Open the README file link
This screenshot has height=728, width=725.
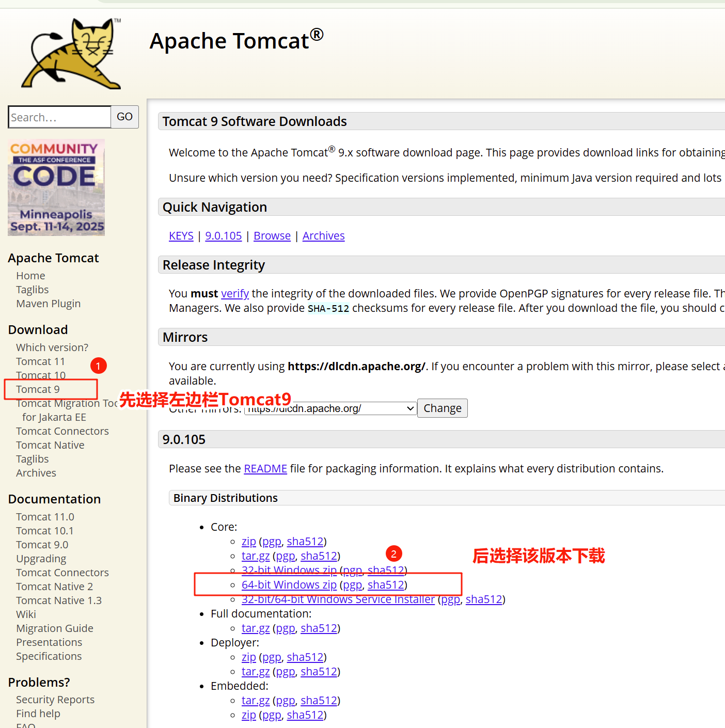click(265, 469)
